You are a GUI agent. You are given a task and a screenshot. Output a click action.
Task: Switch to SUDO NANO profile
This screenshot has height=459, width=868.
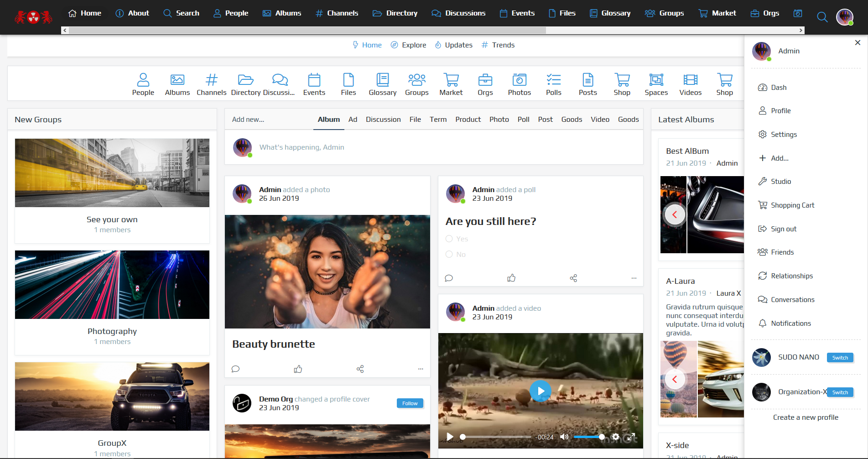click(x=840, y=358)
